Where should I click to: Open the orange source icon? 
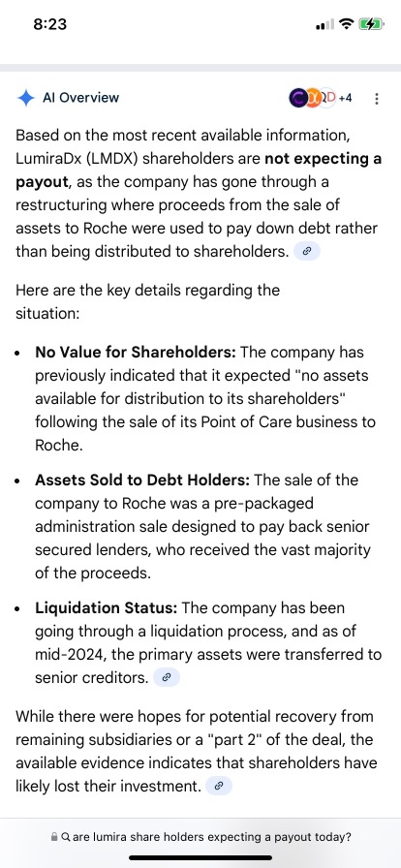314,98
